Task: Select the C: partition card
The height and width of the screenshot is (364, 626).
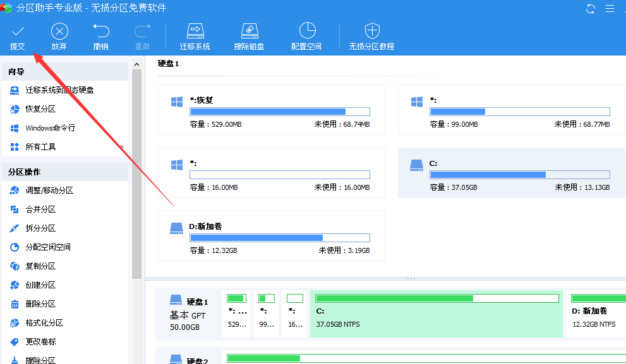Action: (512, 173)
